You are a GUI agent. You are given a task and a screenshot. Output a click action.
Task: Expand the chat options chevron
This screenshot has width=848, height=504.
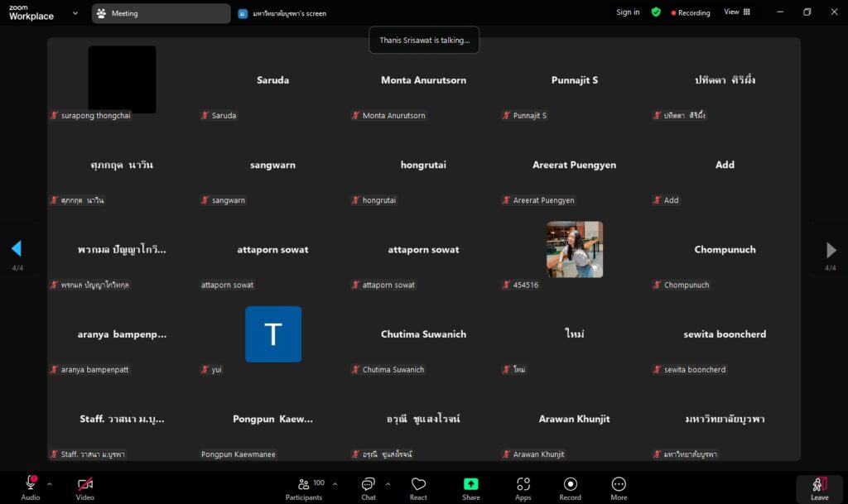tap(388, 484)
